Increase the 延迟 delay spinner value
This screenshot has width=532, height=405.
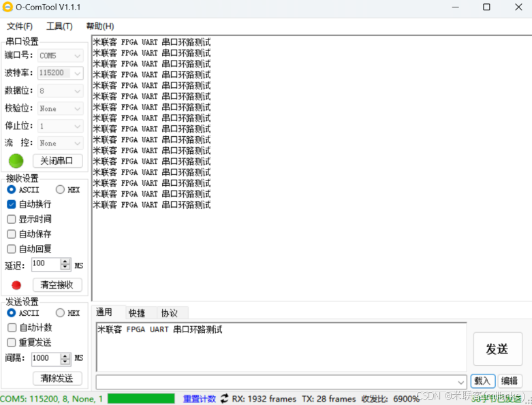point(65,261)
